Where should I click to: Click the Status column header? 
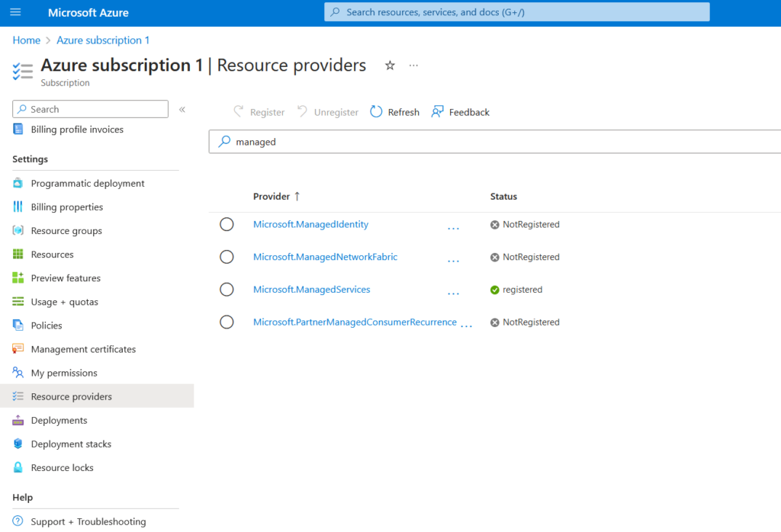point(503,197)
